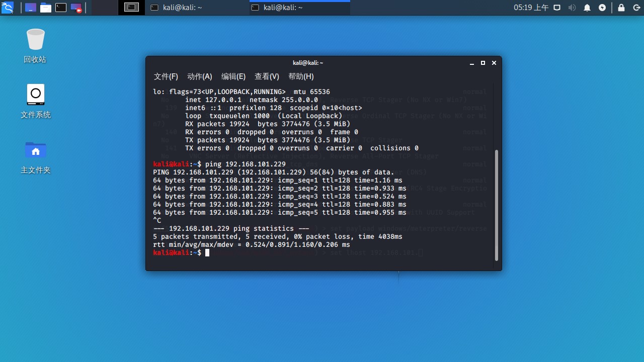644x362 pixels.
Task: Click the last terminal prompt cursor block
Action: coord(207,253)
